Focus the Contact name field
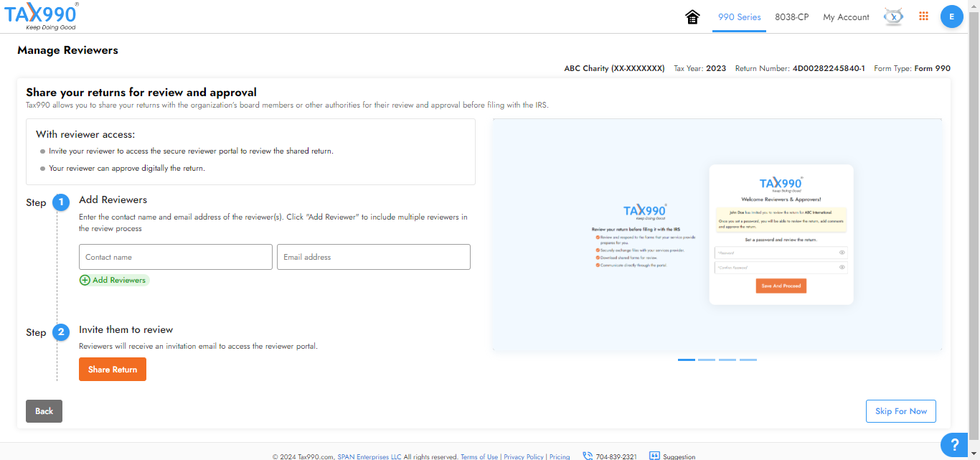Screen dimensions: 980x460 click(176, 257)
